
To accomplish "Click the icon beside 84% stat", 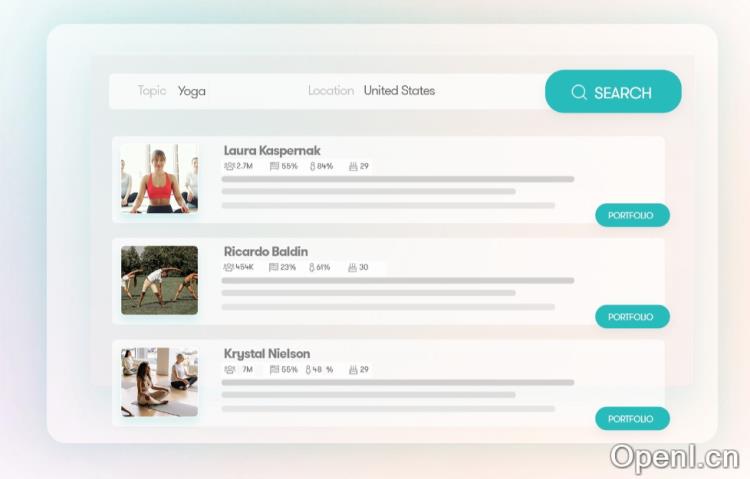I will [311, 167].
